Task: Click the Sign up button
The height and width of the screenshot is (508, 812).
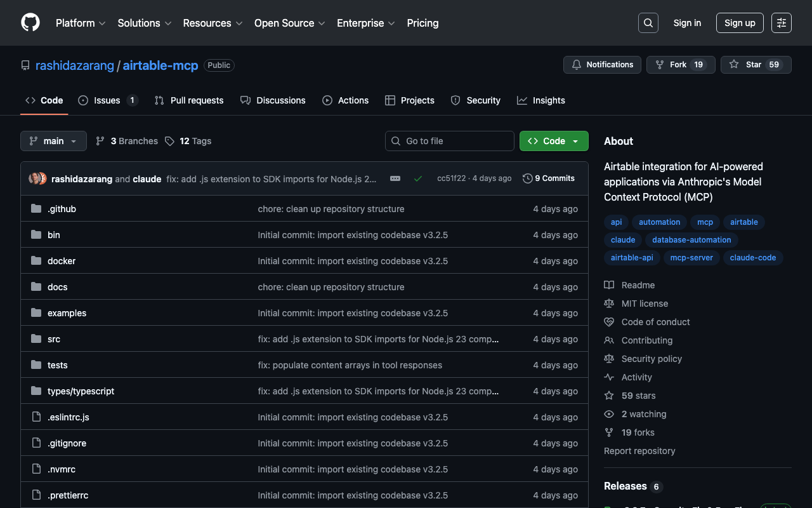Action: 739,23
